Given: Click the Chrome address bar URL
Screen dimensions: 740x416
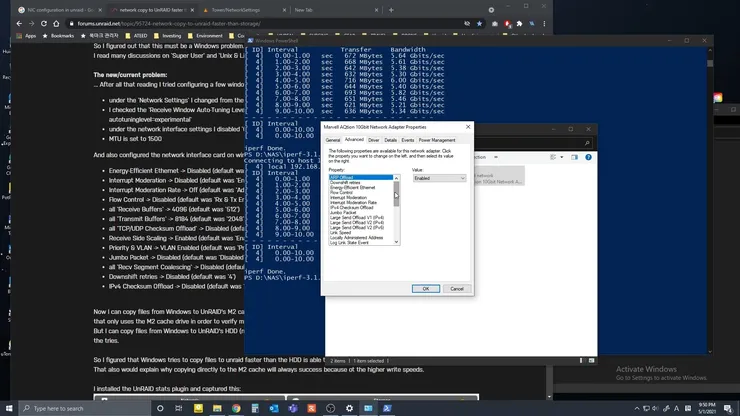Looking at the screenshot, I should [169, 24].
